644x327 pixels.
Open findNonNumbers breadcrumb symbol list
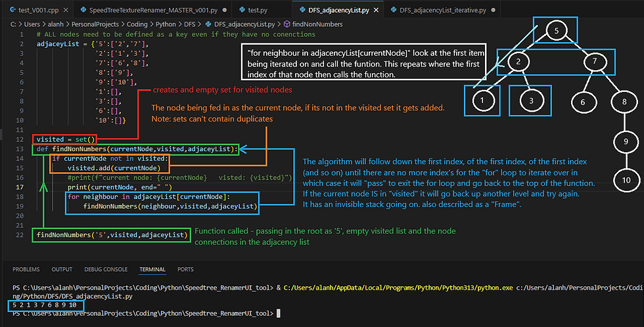(x=317, y=24)
